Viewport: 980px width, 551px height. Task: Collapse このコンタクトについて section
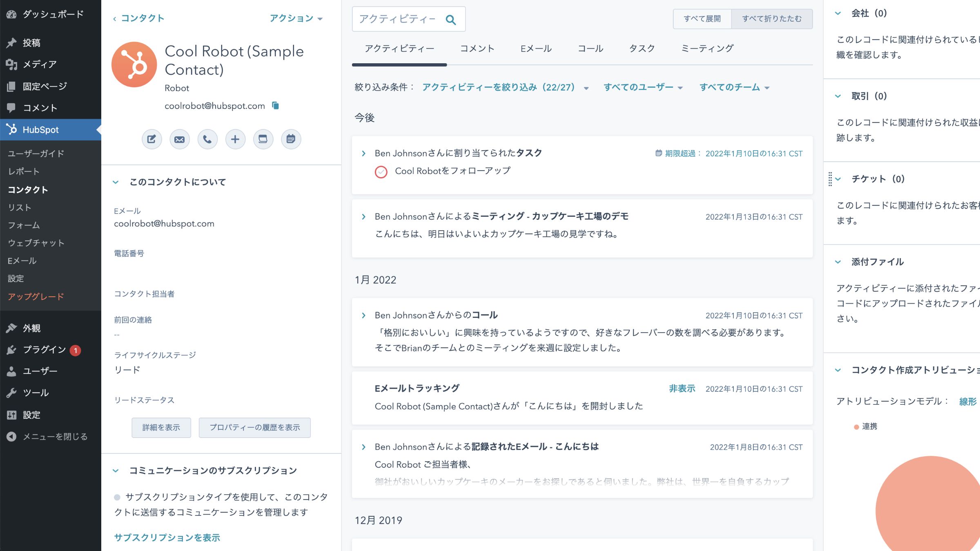[x=116, y=182]
